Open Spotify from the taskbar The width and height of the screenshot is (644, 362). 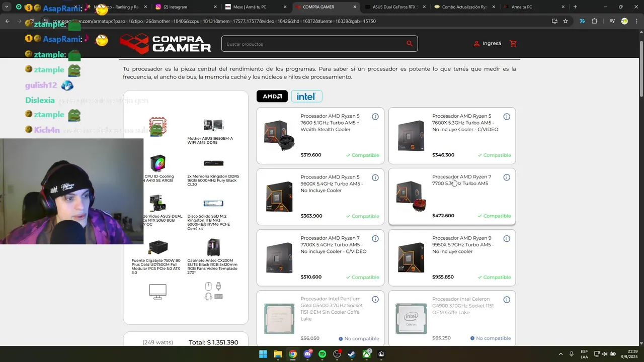pos(322,354)
